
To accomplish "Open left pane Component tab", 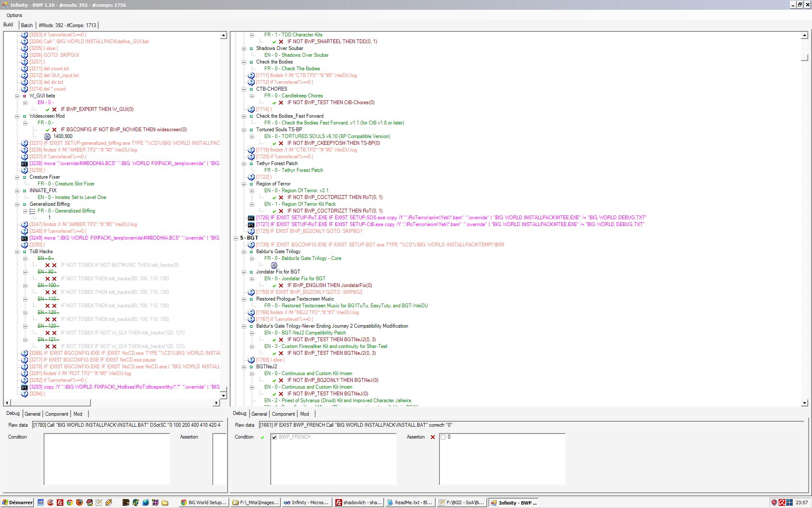I will click(x=57, y=414).
